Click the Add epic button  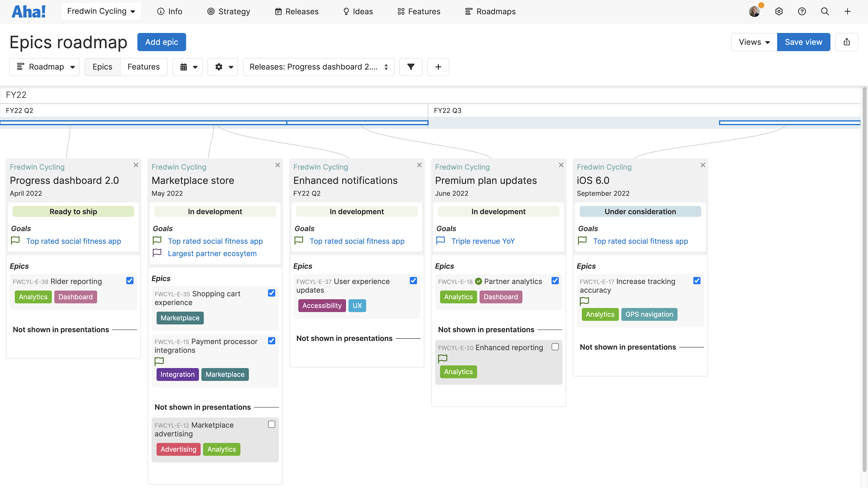coord(161,42)
